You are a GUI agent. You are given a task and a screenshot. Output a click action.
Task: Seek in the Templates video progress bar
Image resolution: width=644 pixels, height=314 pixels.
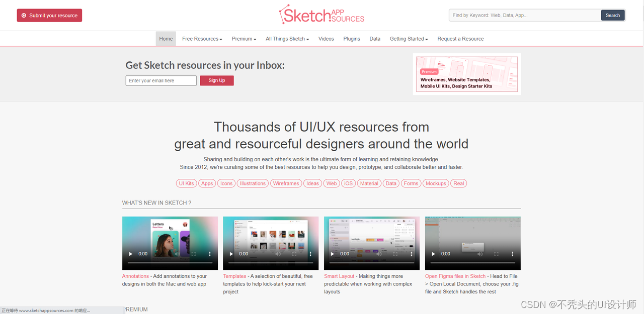click(271, 263)
